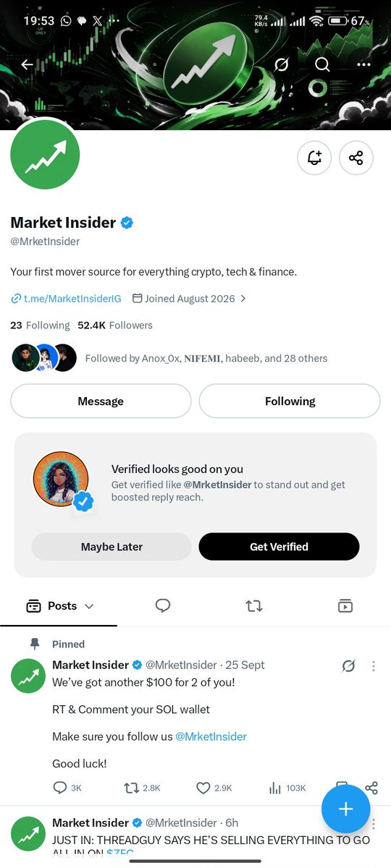Expand the Joined August 2026 chevron

[243, 298]
